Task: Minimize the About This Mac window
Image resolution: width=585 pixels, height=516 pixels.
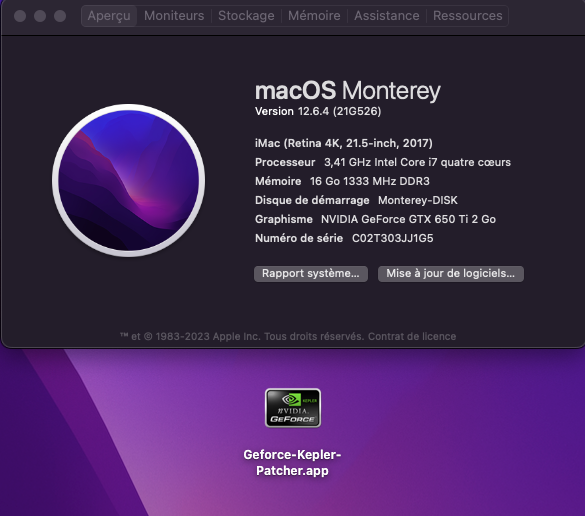Action: point(40,16)
